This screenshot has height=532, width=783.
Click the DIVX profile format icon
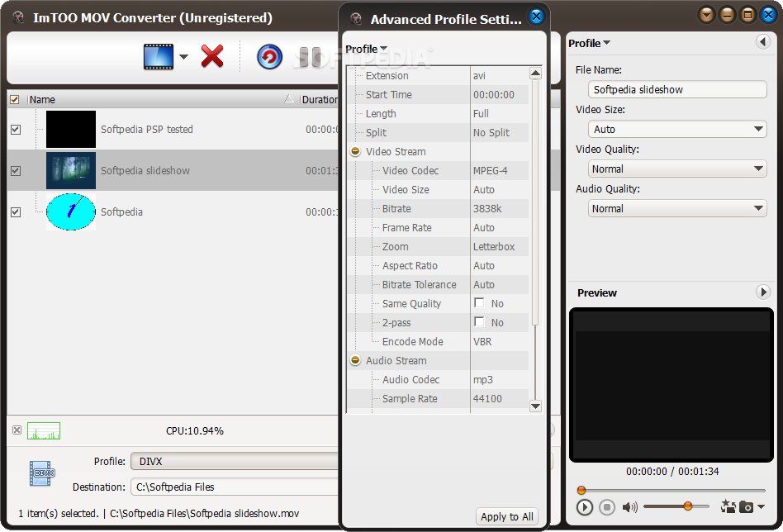pos(42,473)
